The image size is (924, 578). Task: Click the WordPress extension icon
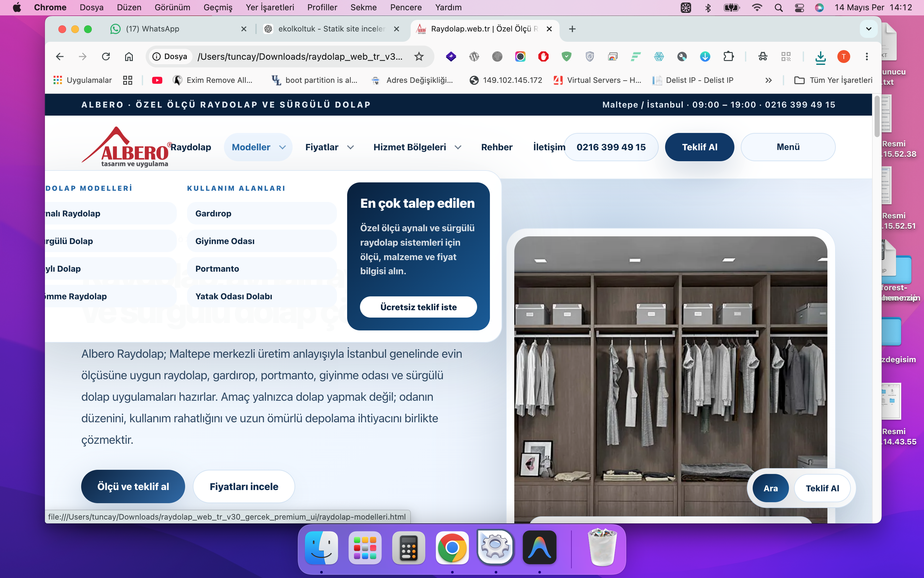click(x=474, y=57)
